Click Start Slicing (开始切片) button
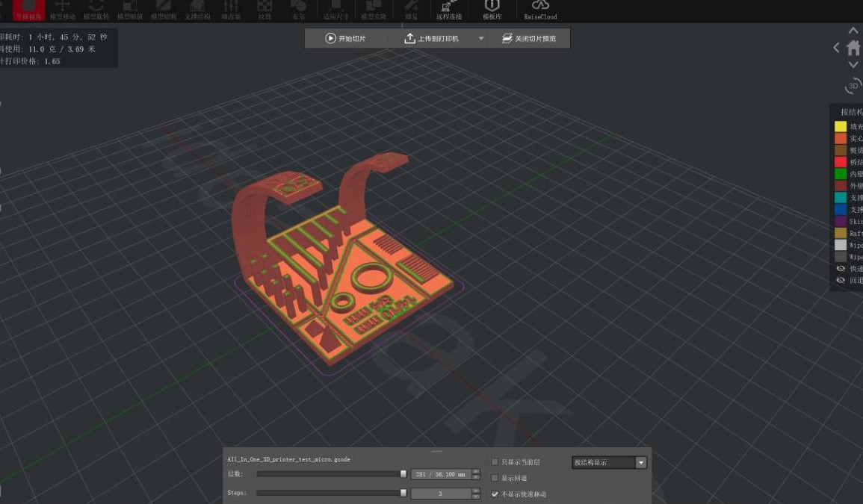 346,39
